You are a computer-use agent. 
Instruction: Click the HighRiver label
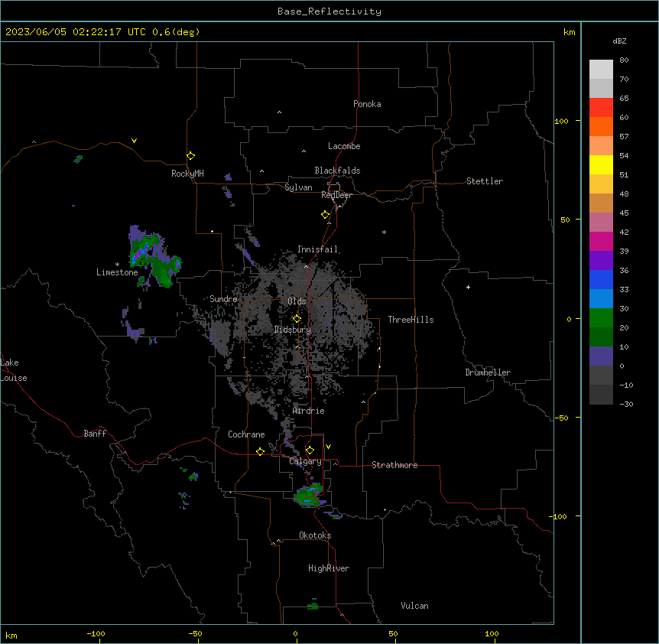coord(329,568)
